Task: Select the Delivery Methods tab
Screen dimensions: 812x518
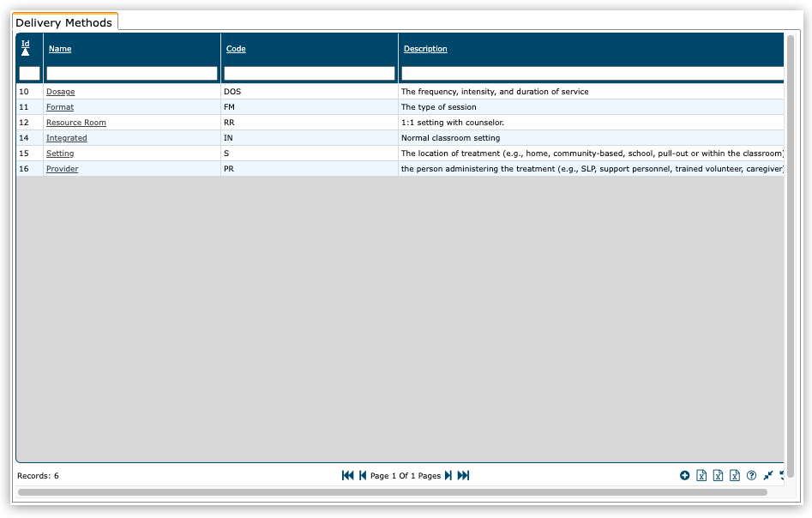Action: [x=64, y=22]
